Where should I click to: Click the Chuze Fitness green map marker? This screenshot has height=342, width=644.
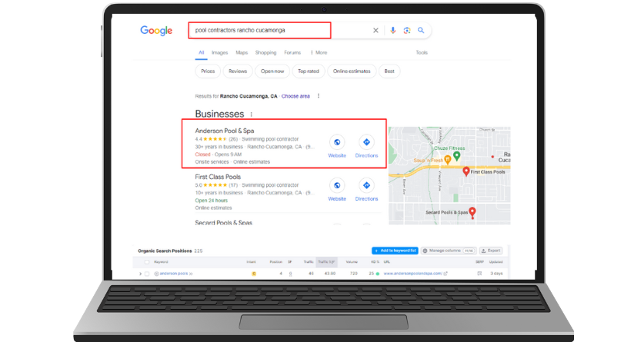click(x=456, y=156)
